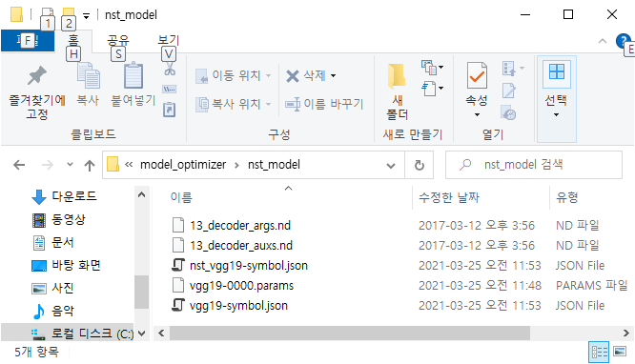Collapse the ribbon with the up chevron

pyautogui.click(x=603, y=41)
